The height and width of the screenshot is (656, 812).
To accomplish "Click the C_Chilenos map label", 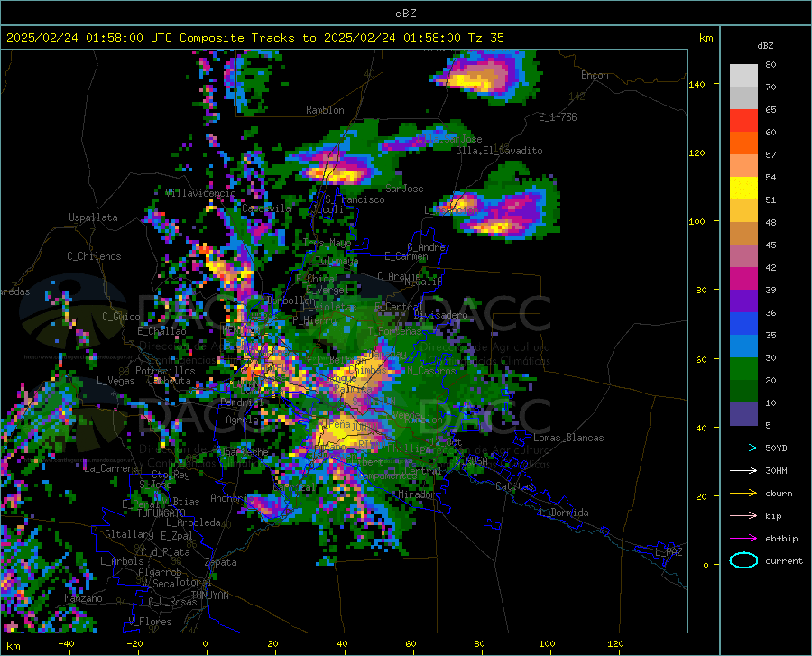I will 94,256.
